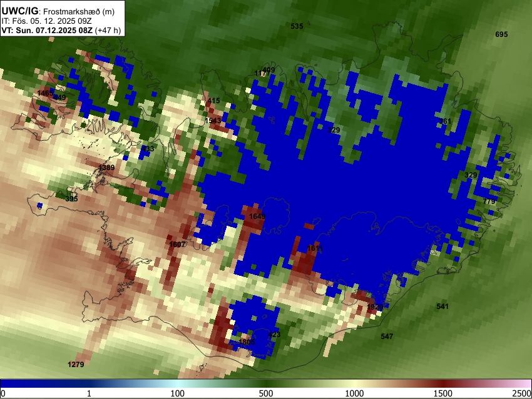Click the map value 1177
The image size is (532, 399).
click(261, 74)
